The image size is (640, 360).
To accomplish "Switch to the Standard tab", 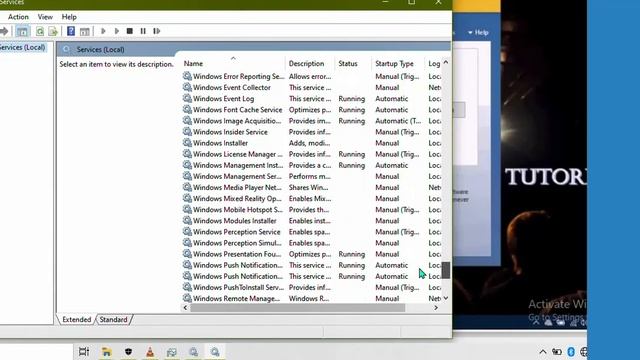I will (113, 320).
